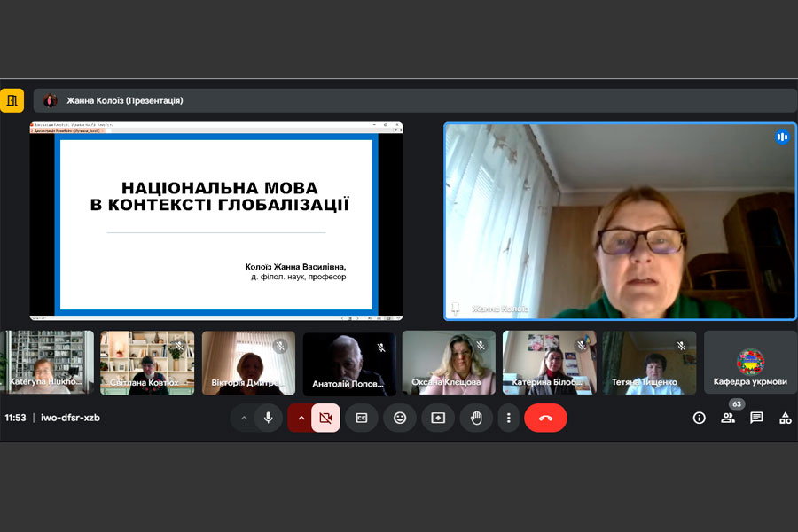This screenshot has height=532, width=798.
Task: Expand video settings chevron beside camera
Action: tap(301, 418)
